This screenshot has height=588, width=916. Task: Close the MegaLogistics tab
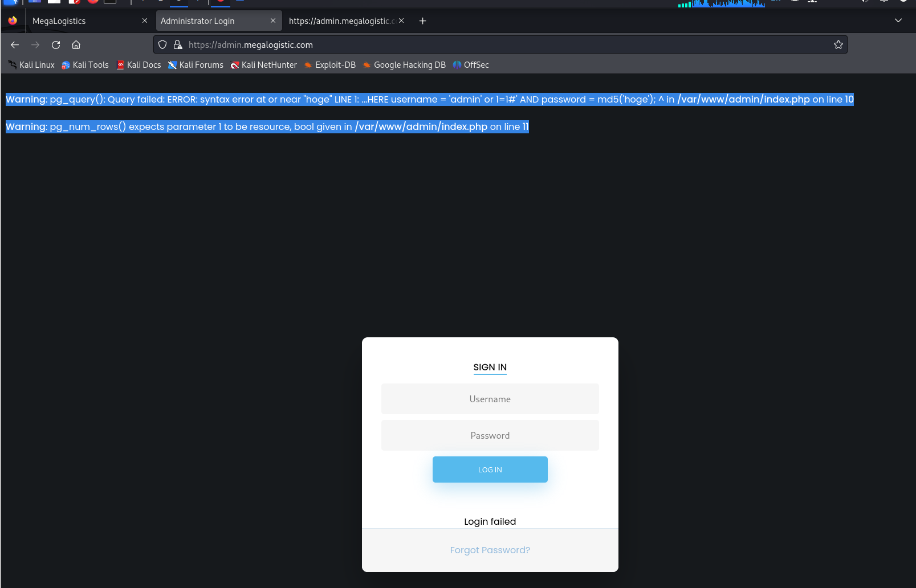[x=145, y=21]
